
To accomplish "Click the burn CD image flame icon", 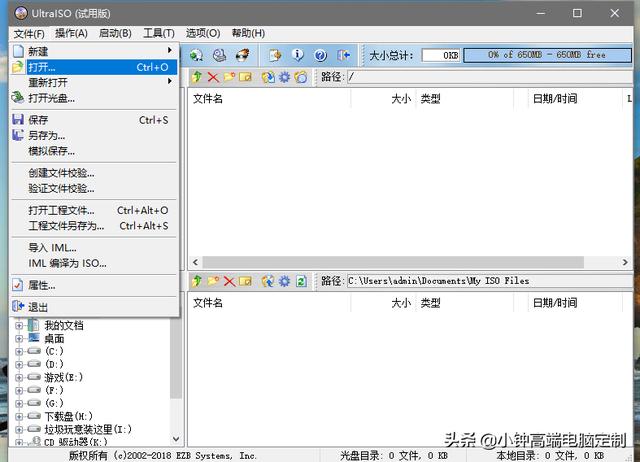I will point(243,55).
